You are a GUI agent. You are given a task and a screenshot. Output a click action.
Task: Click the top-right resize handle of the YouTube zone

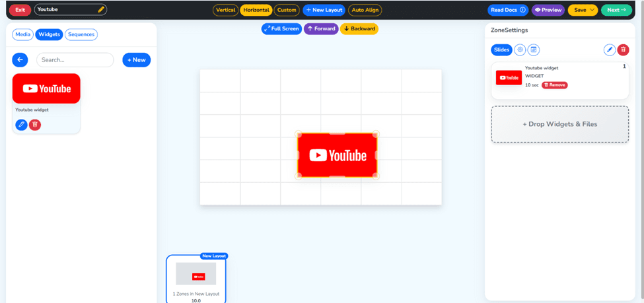376,134
